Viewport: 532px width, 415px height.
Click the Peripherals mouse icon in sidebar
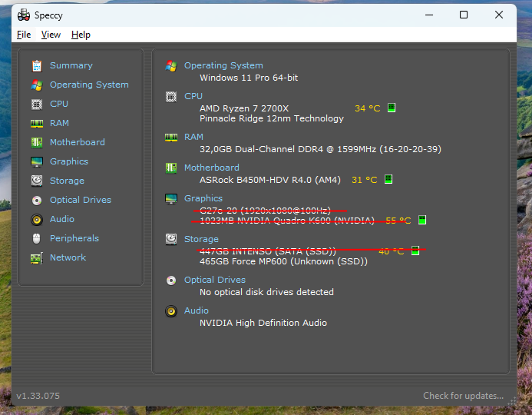(37, 239)
